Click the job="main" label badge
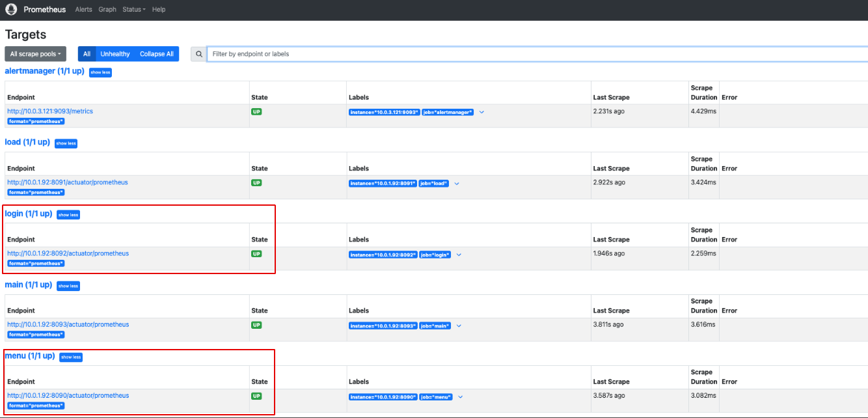 [435, 326]
